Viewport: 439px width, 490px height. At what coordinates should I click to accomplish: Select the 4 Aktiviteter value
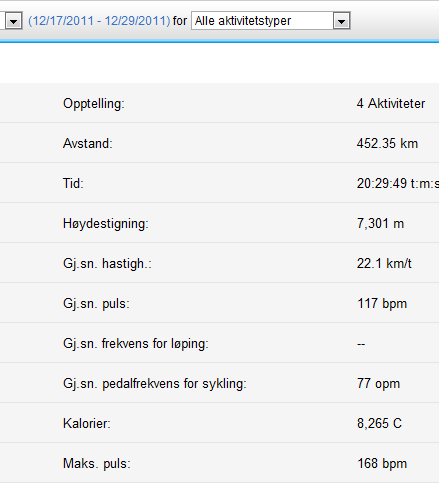click(391, 103)
